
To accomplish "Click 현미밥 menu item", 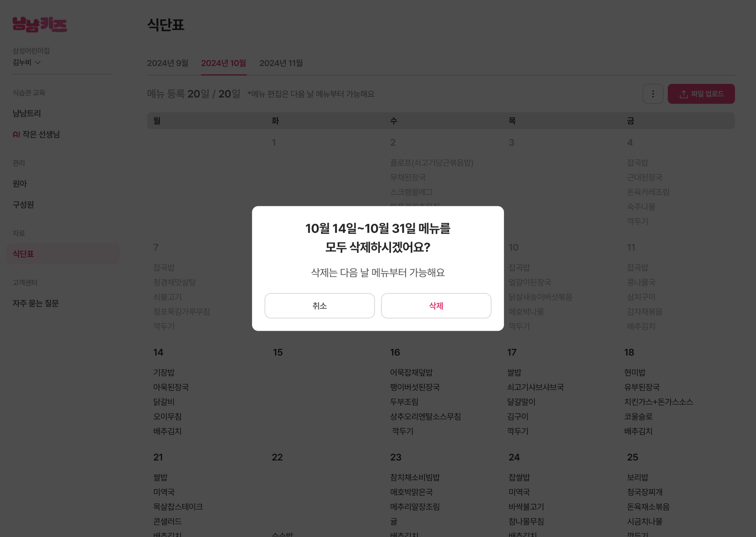I will [x=635, y=372].
